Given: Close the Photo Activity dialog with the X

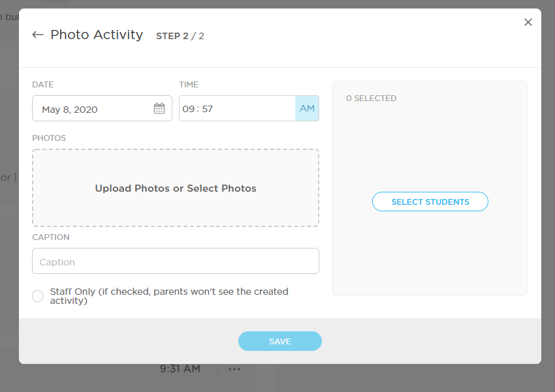Looking at the screenshot, I should (528, 22).
